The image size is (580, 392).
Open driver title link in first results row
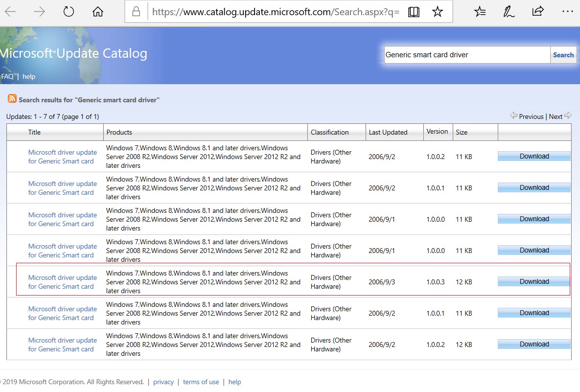tap(63, 157)
